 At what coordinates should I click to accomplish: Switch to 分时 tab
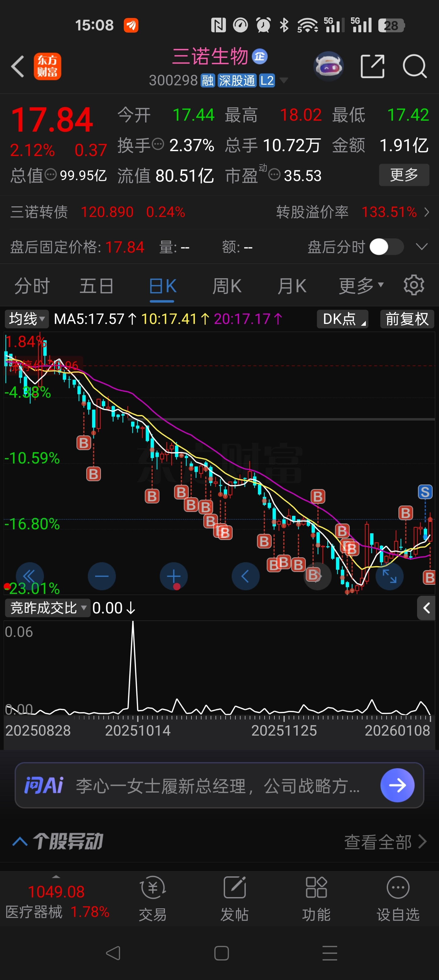click(x=32, y=286)
